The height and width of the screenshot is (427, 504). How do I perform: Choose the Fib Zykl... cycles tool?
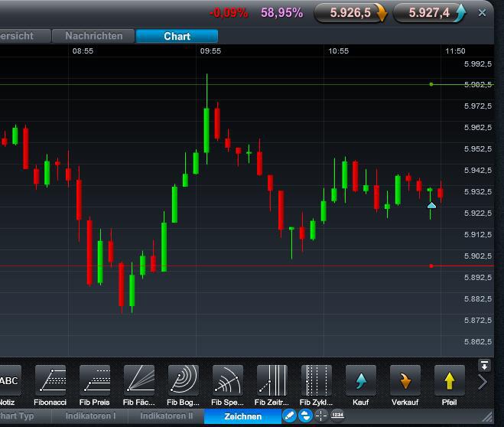[x=317, y=380]
